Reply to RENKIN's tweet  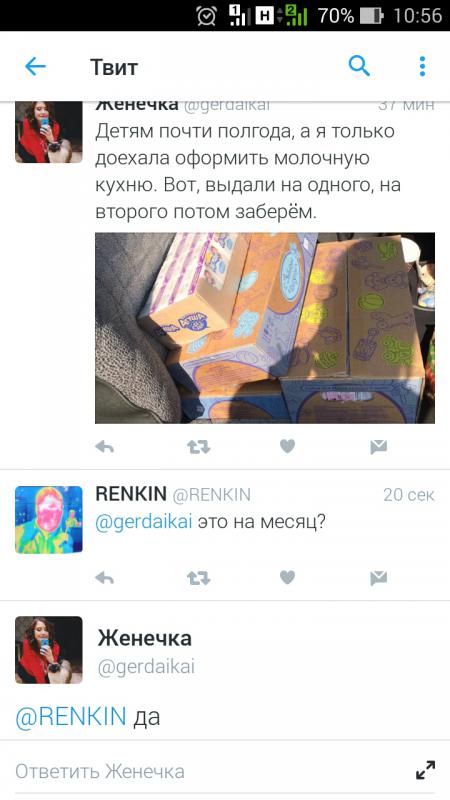click(x=105, y=578)
